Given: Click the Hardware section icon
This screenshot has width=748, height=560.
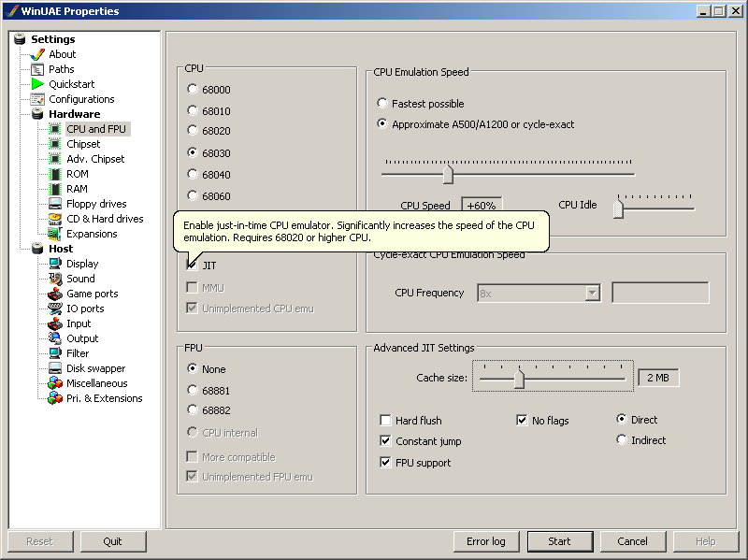Looking at the screenshot, I should coord(37,114).
